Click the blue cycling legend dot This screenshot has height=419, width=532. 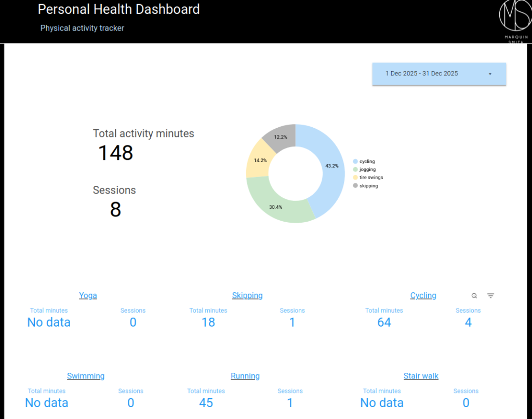pyautogui.click(x=355, y=161)
